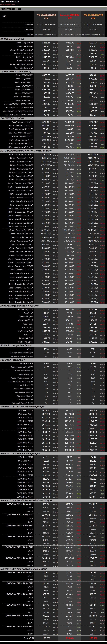This screenshot has width=107, height=644.
Task: Click the value '5069'
Action: click(46, 364)
